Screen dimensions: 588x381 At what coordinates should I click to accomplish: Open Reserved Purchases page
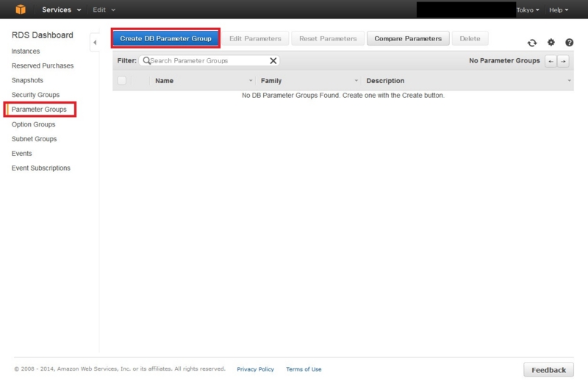point(43,65)
